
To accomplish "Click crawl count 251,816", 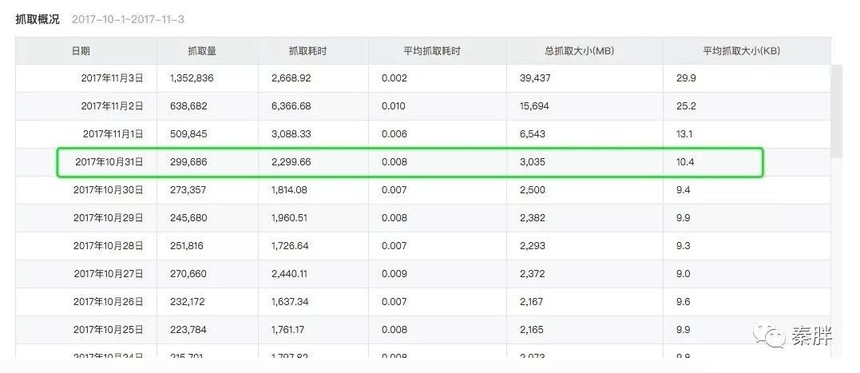I will click(x=186, y=246).
